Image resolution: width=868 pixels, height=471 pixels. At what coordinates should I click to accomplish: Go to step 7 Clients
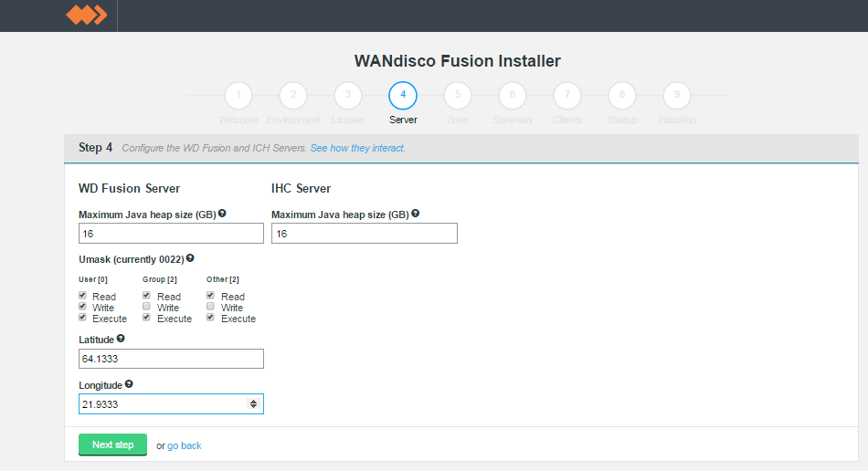[566, 95]
